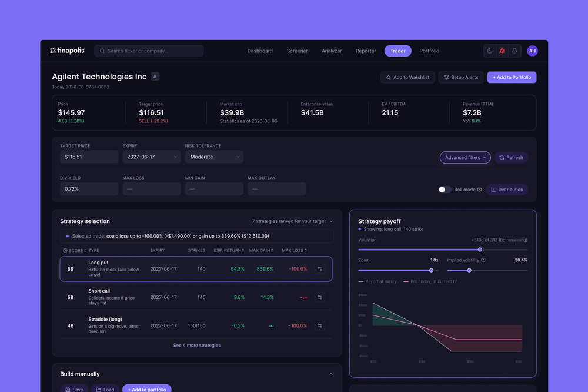Screen dimensions: 588x392
Task: Enable the Roll mode switch
Action: click(445, 190)
